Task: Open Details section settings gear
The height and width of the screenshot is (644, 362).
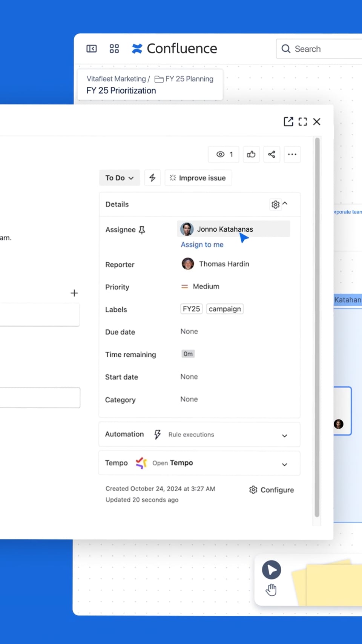Action: [276, 204]
